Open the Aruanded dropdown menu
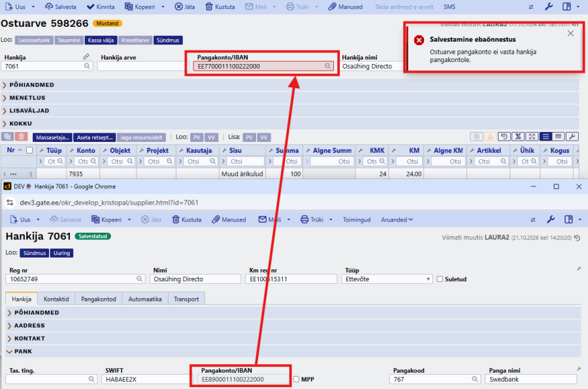588x389 pixels. 397,220
